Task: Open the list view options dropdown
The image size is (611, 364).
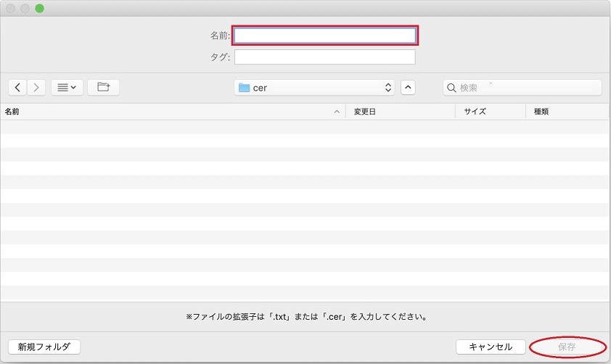Action: click(x=67, y=87)
